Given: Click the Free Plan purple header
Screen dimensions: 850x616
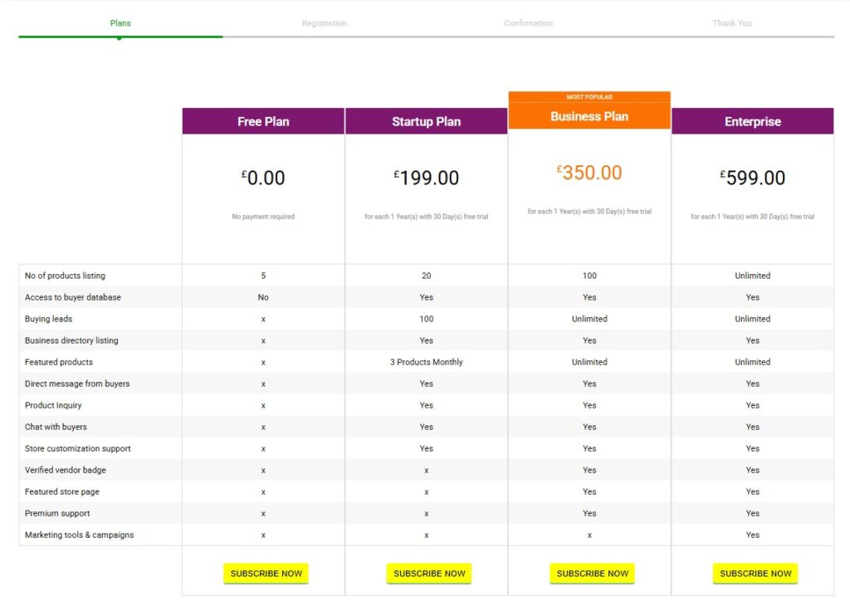Looking at the screenshot, I should [x=263, y=121].
